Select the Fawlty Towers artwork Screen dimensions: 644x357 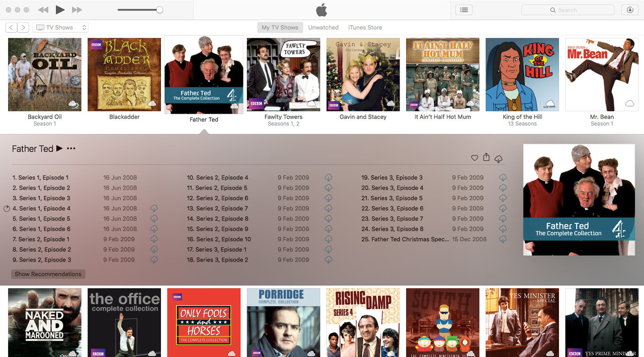(283, 74)
